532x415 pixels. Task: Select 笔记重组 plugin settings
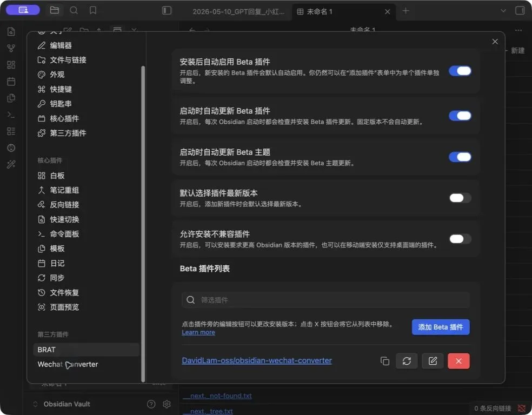point(58,190)
